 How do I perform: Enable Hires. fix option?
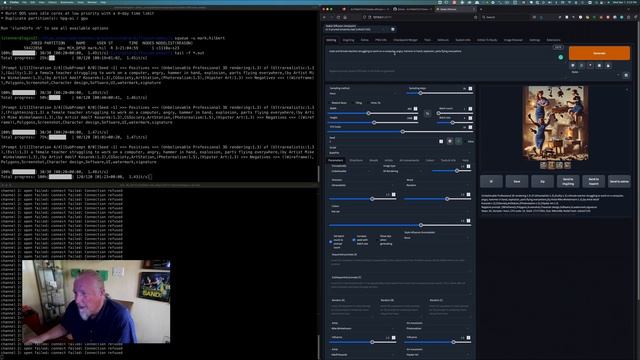coord(374,103)
